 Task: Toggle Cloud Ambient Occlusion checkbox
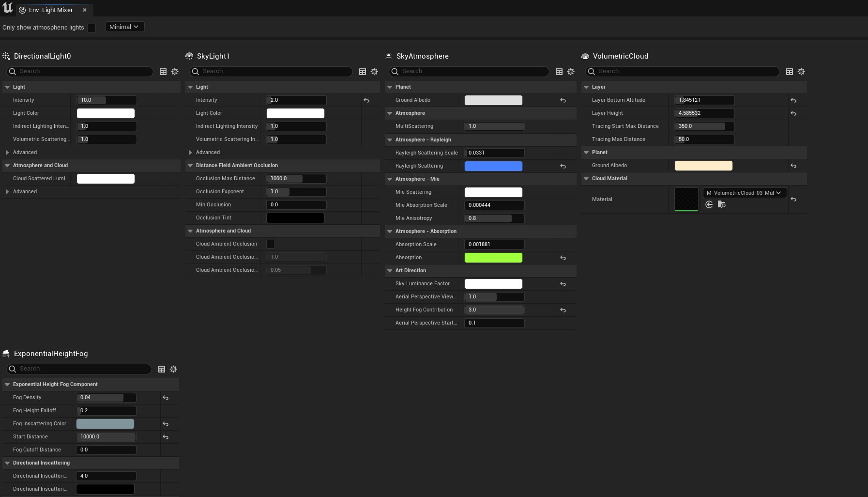pos(271,244)
